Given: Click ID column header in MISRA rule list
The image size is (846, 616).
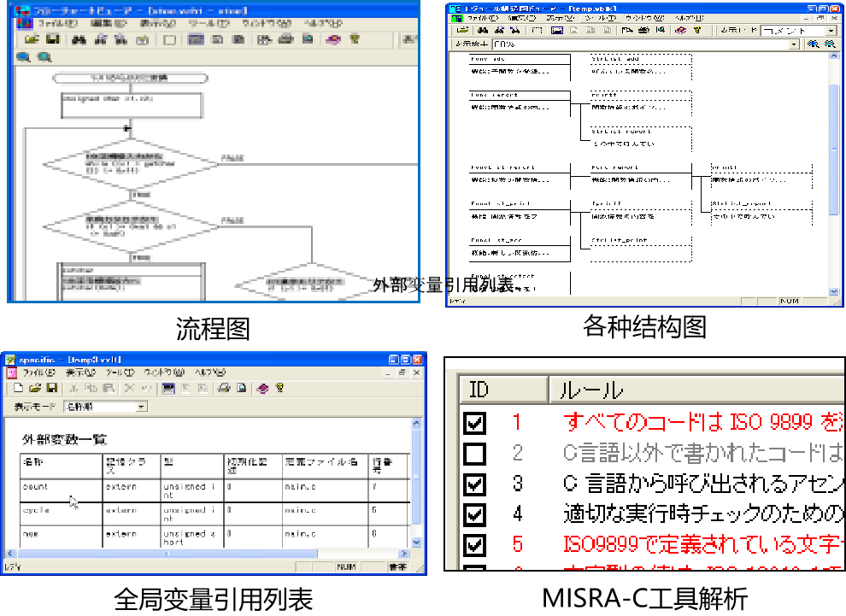Looking at the screenshot, I should pyautogui.click(x=504, y=390).
